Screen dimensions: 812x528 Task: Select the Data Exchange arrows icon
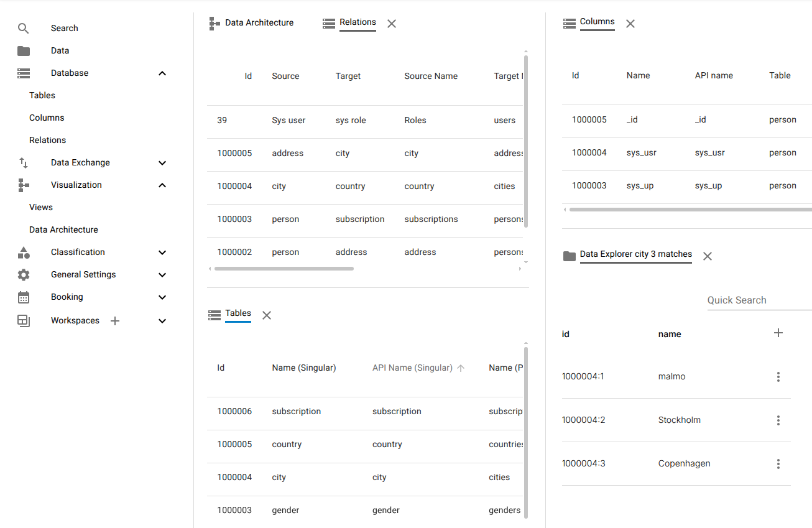(x=23, y=162)
